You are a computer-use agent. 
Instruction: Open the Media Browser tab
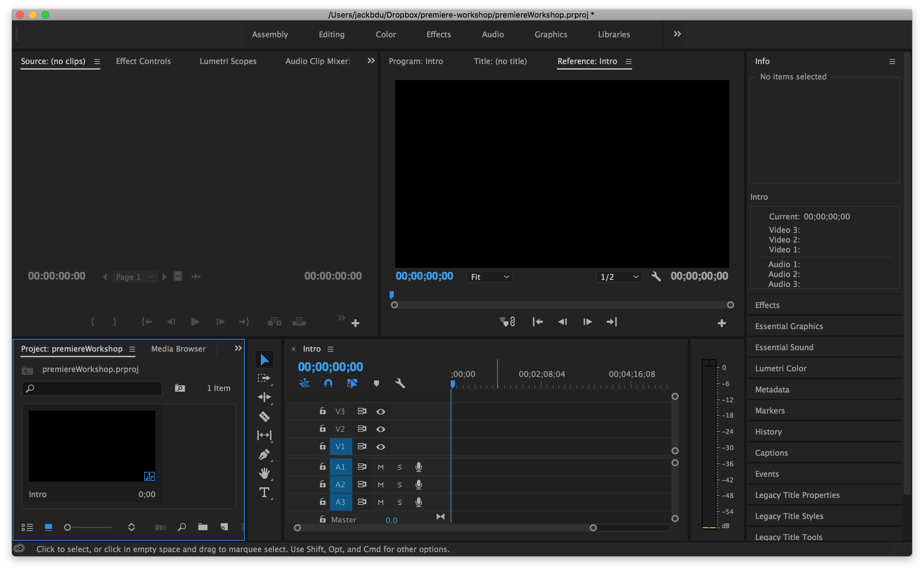pyautogui.click(x=178, y=348)
